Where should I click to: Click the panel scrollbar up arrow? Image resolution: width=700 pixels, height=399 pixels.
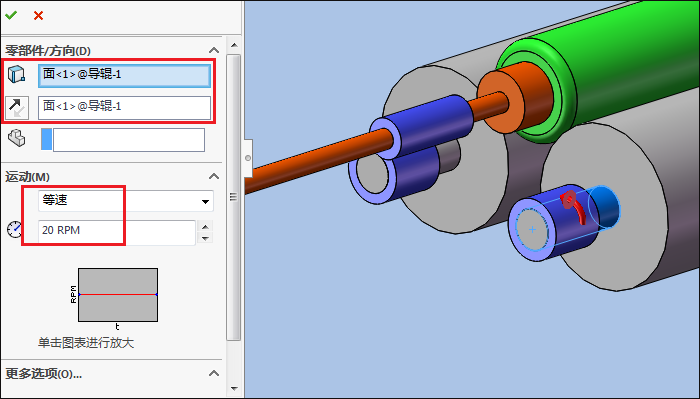[x=233, y=45]
